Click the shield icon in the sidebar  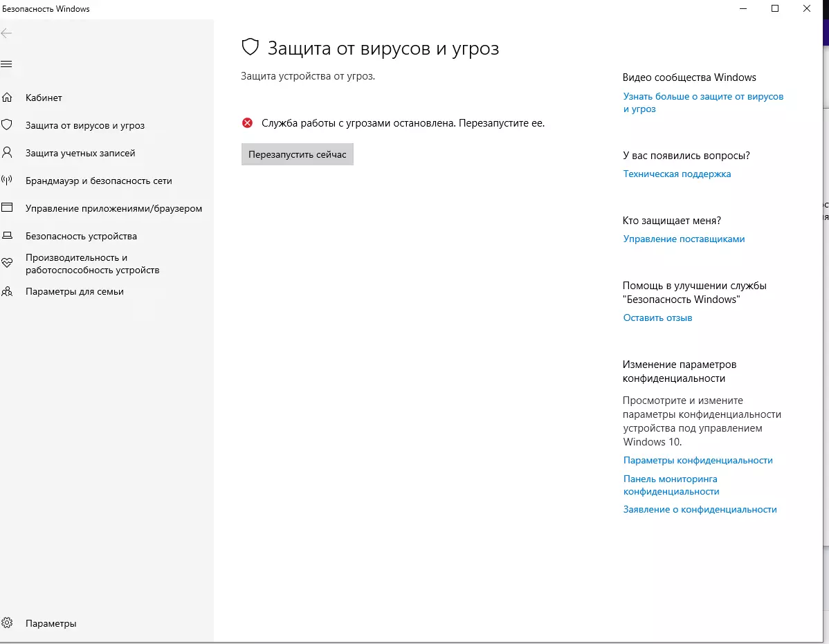(x=7, y=125)
